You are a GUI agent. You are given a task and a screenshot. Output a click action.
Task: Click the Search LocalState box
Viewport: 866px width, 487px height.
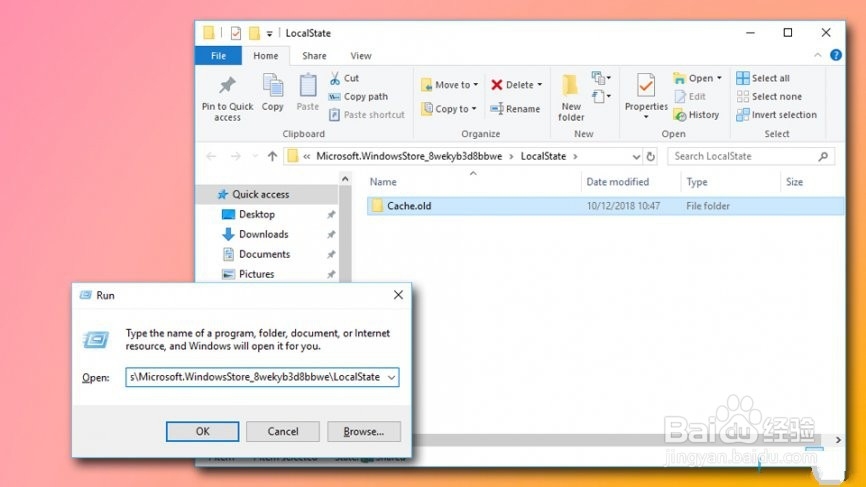point(750,156)
